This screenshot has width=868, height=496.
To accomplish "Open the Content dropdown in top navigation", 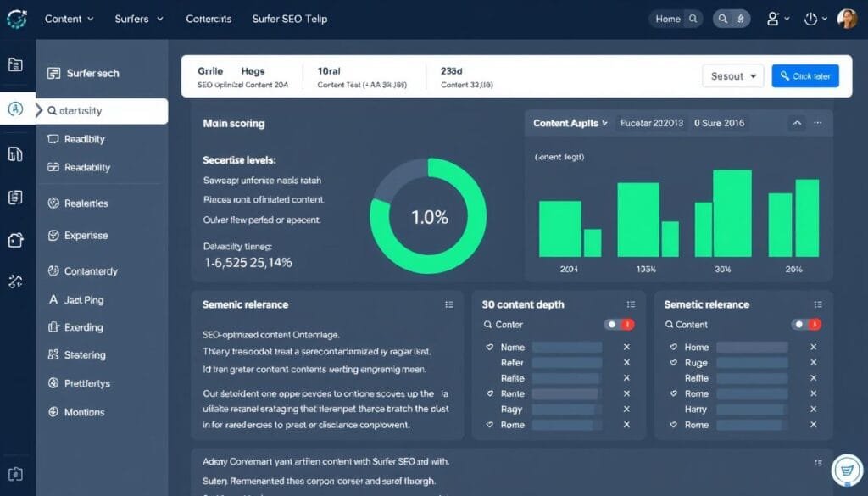I will coord(69,19).
